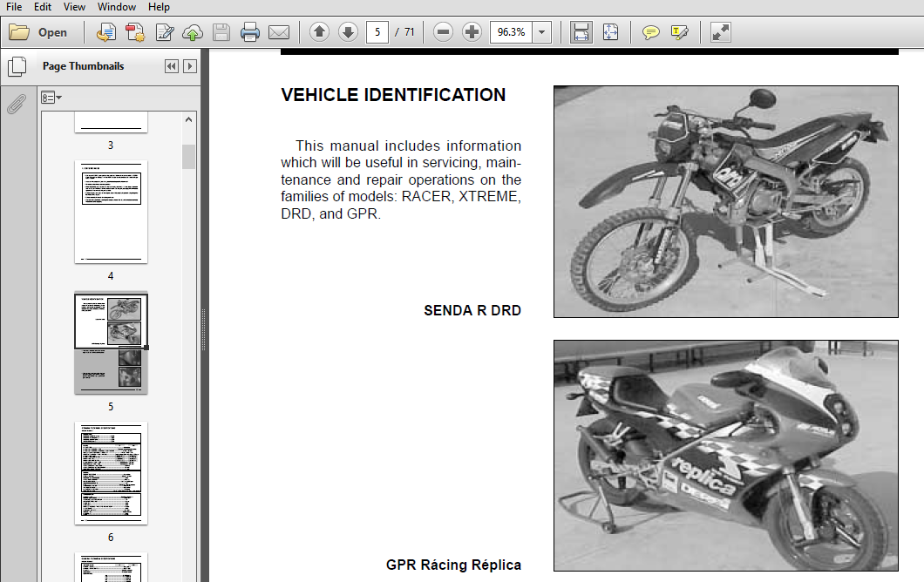Click the page number field showing 5

click(377, 32)
